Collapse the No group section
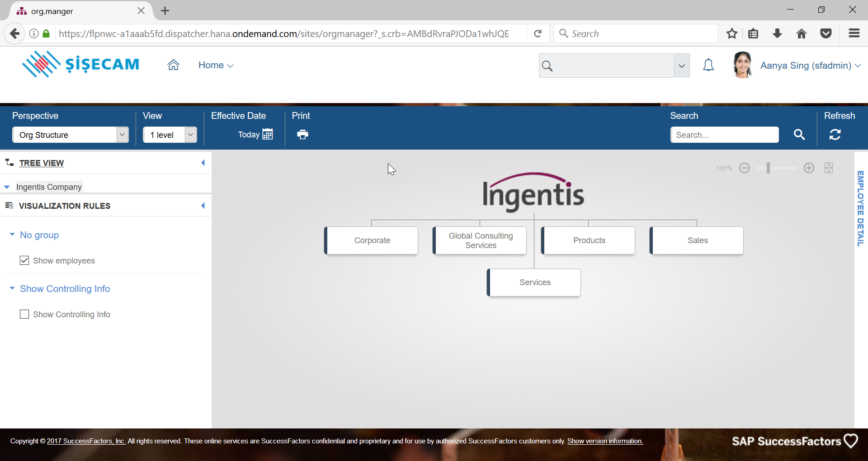 12,235
